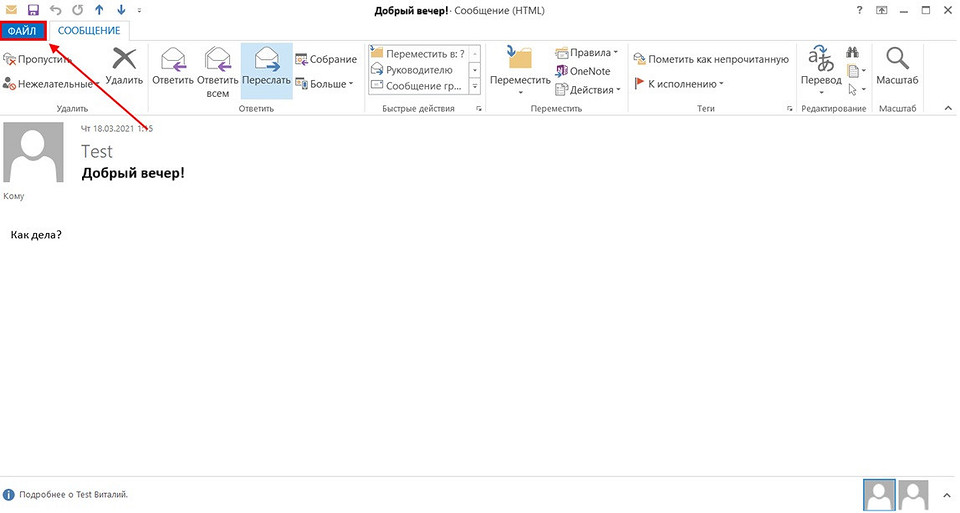Click the Help question mark icon
The height and width of the screenshot is (513, 960).
tap(860, 10)
